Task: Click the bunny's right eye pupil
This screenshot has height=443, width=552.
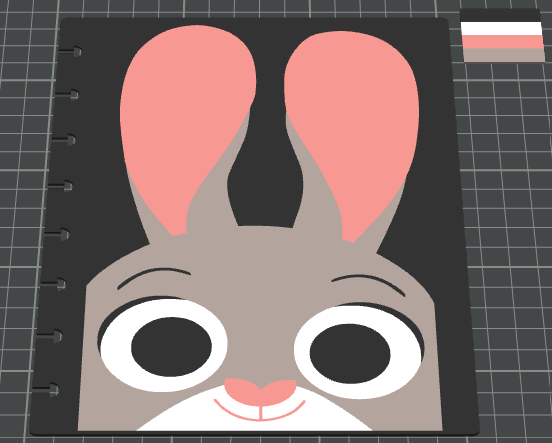Action: click(x=350, y=354)
